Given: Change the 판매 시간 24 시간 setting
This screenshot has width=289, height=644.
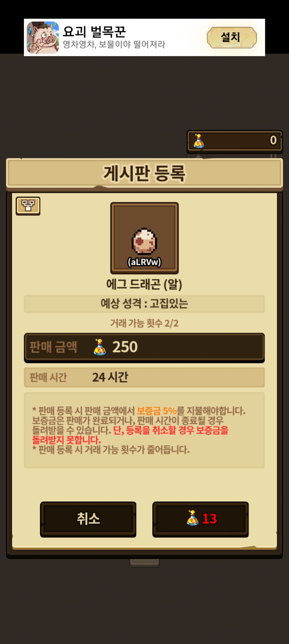Looking at the screenshot, I should tap(144, 377).
